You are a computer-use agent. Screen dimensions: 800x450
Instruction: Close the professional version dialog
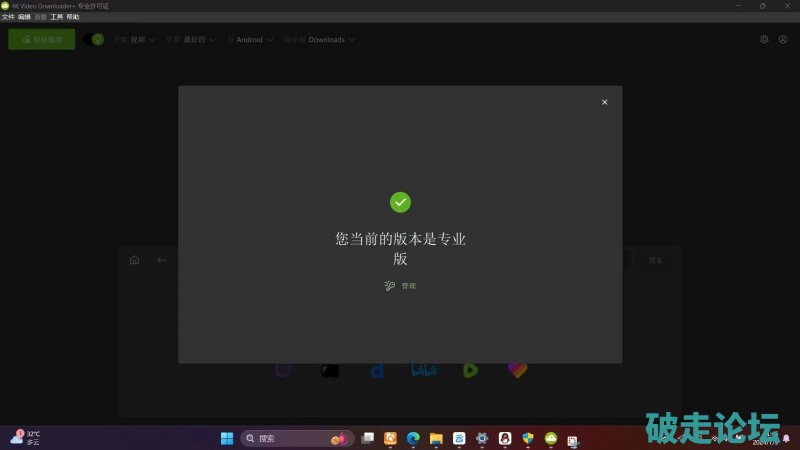click(x=604, y=102)
